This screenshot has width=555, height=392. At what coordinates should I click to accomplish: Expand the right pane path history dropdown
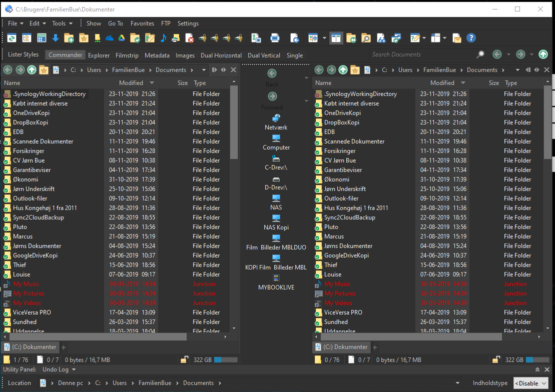coord(517,69)
